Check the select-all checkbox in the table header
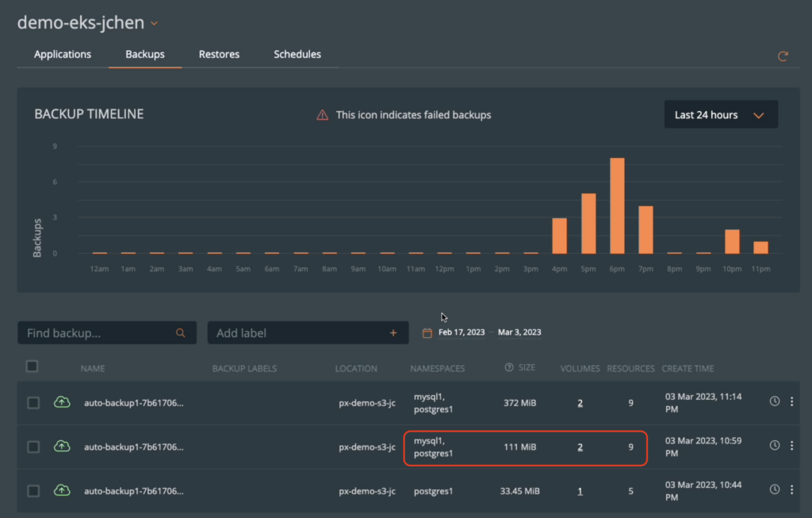The height and width of the screenshot is (518, 812). pyautogui.click(x=33, y=366)
